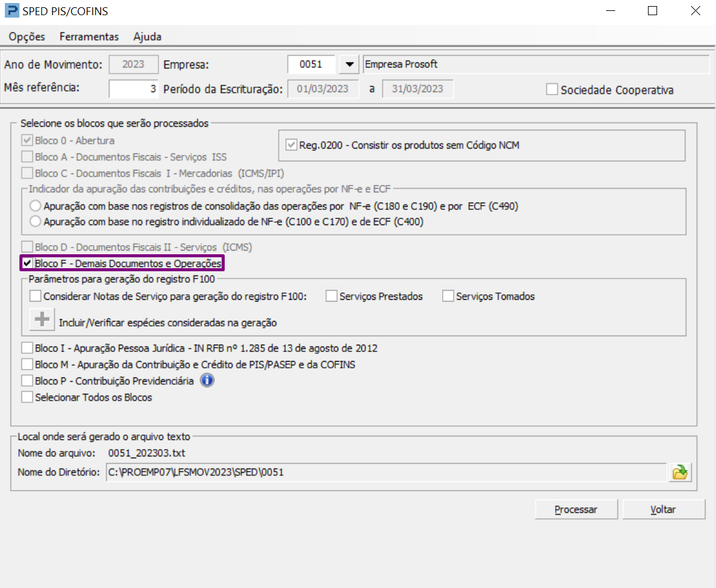Viewport: 716px width, 588px height.
Task: Click the Processar button
Action: tap(576, 510)
